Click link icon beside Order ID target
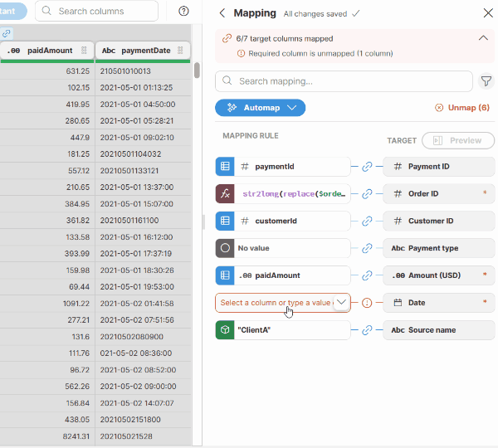The width and height of the screenshot is (498, 448). [367, 194]
